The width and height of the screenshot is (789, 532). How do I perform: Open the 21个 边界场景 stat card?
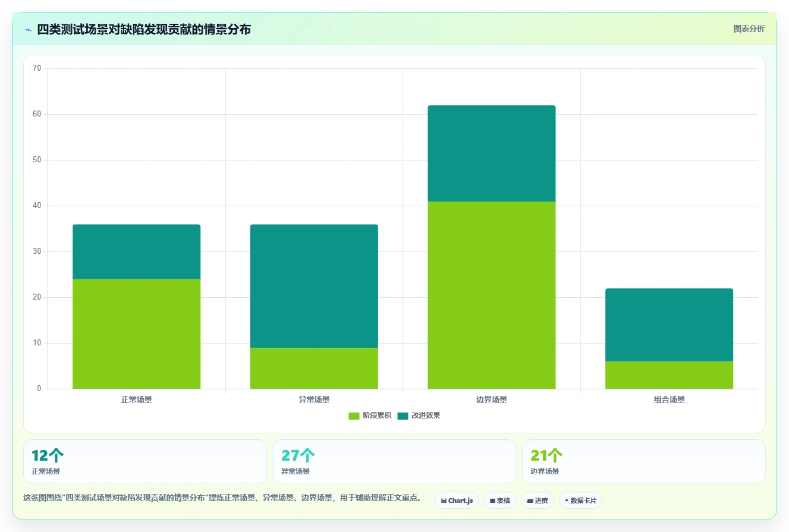pyautogui.click(x=643, y=461)
